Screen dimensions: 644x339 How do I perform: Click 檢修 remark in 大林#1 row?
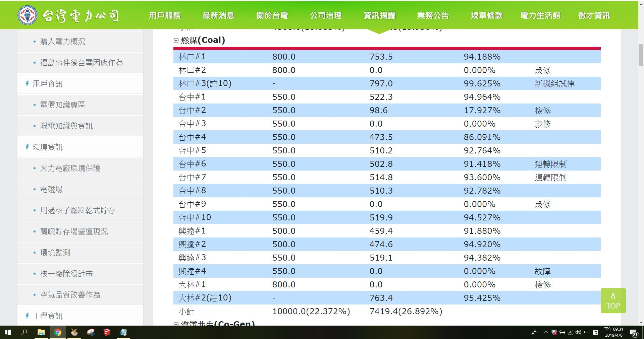[x=542, y=285]
